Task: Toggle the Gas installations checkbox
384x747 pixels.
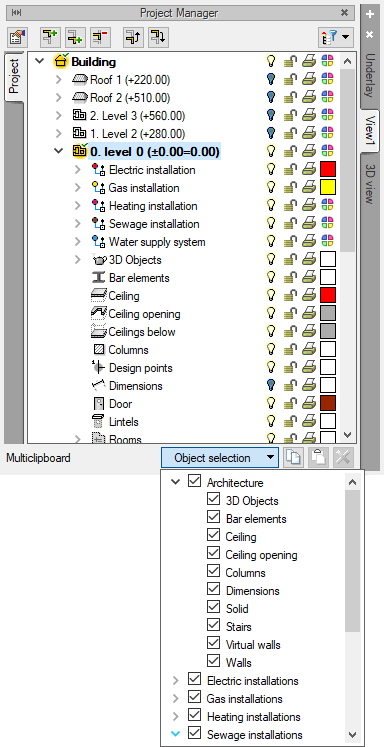Action: tap(194, 698)
